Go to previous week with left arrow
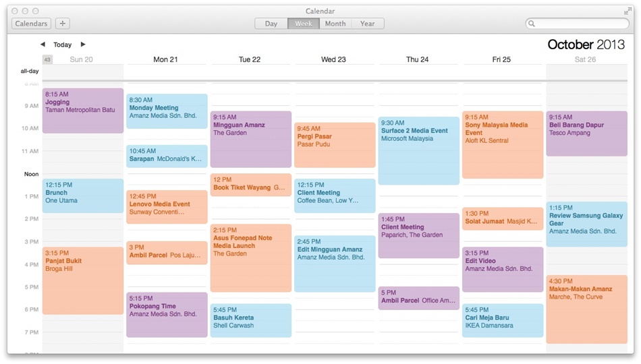 pos(43,44)
